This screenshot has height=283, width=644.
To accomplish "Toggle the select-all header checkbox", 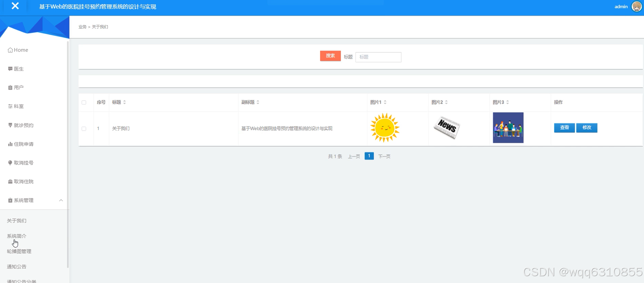I will click(84, 102).
